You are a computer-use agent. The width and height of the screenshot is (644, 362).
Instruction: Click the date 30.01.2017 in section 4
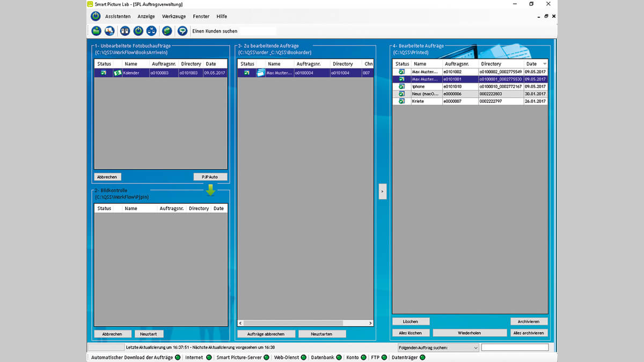tap(536, 94)
